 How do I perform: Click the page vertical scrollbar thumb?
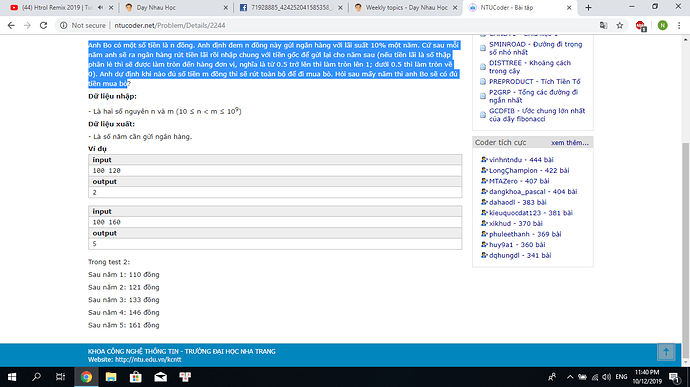pyautogui.click(x=686, y=249)
